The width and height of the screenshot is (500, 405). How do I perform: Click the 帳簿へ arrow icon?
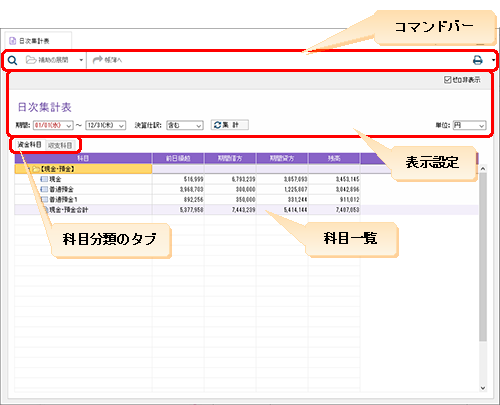[97, 60]
